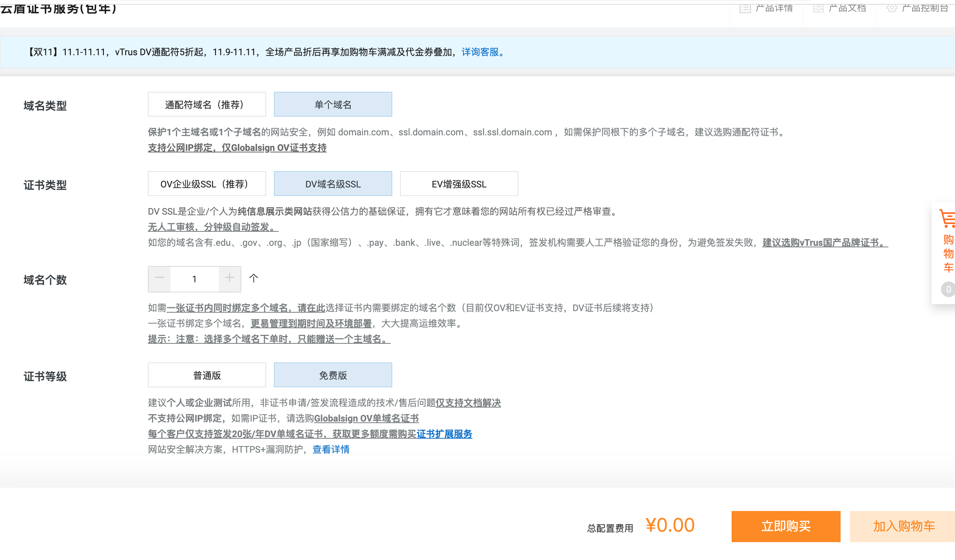Click 产品文档 text in header
Viewport: 955px width, 560px height.
tap(847, 8)
